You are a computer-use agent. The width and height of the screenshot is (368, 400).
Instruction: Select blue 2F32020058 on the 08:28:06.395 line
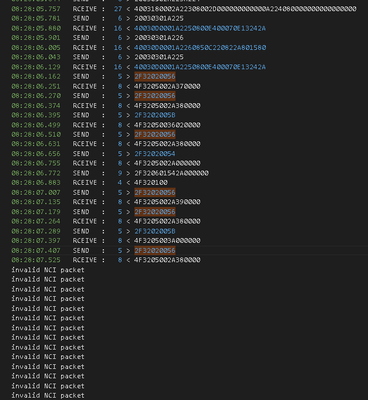(x=155, y=115)
